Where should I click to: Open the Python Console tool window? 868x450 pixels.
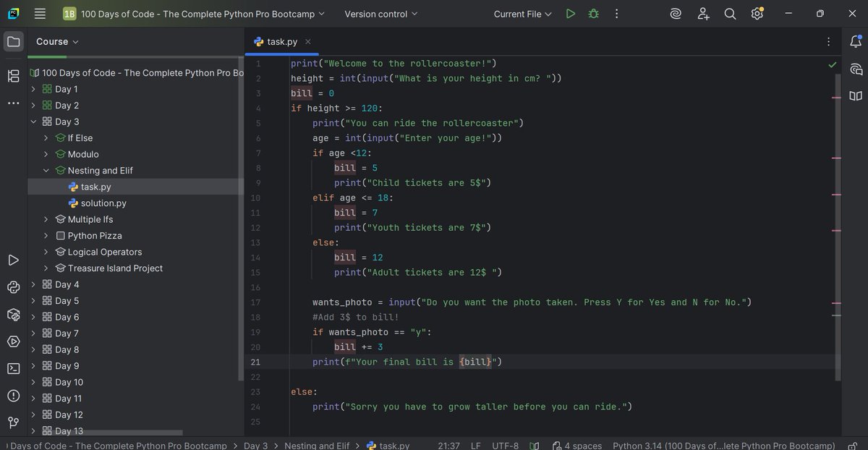(x=13, y=287)
